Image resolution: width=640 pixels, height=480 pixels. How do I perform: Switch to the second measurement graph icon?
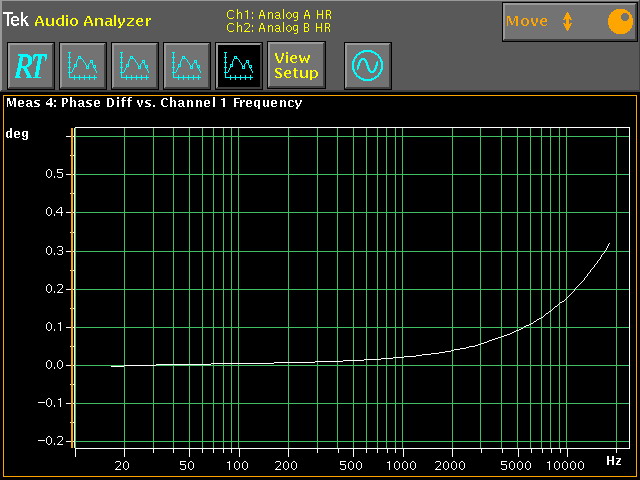pyautogui.click(x=134, y=66)
